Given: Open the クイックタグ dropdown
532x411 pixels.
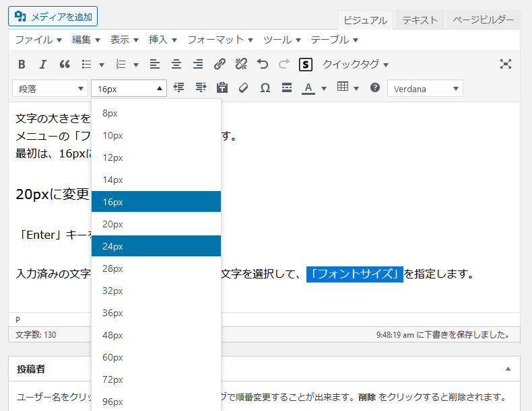Looking at the screenshot, I should [x=356, y=64].
